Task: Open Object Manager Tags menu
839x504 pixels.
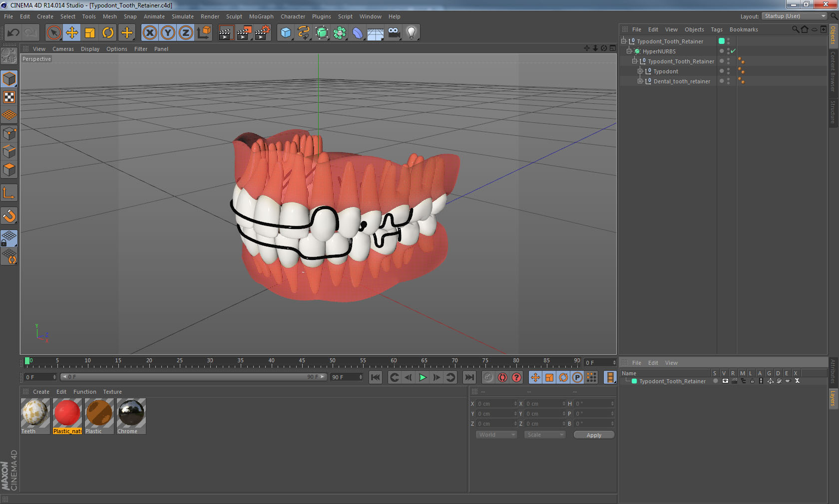Action: (x=717, y=29)
